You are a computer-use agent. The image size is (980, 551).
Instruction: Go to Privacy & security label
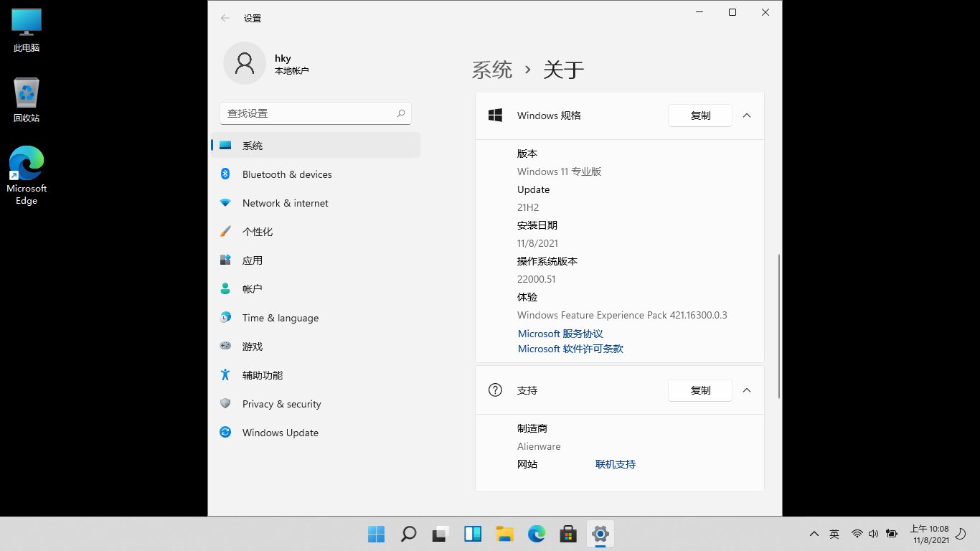[x=282, y=404]
